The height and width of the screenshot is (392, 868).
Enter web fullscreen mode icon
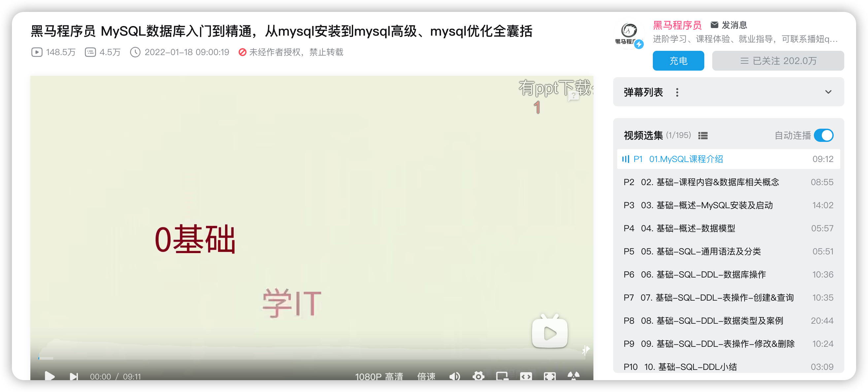pos(550,376)
